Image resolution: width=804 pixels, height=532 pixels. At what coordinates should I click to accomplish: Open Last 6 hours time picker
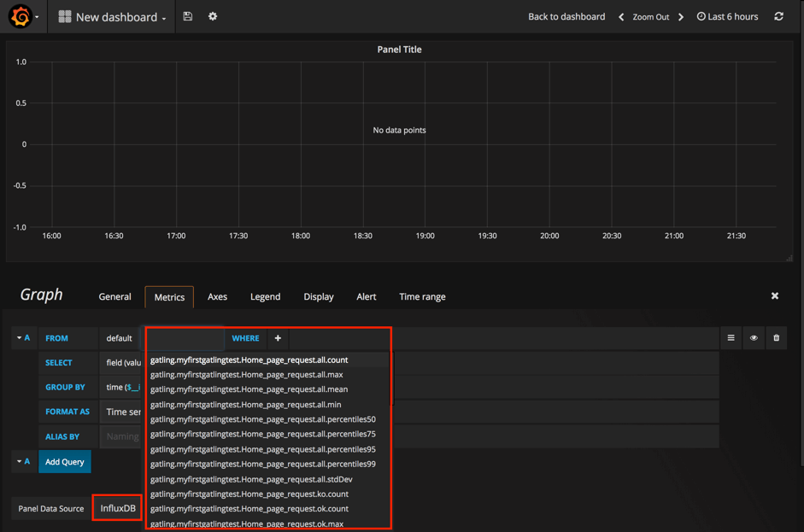[x=727, y=16]
